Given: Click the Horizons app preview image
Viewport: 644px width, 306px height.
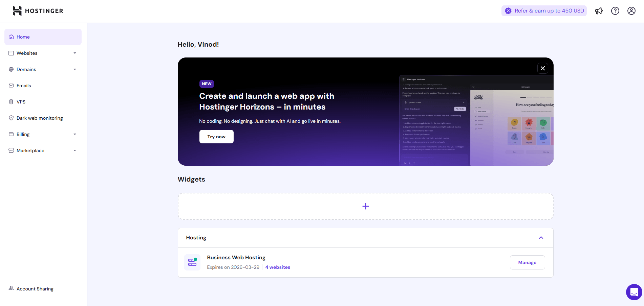Looking at the screenshot, I should [x=476, y=120].
